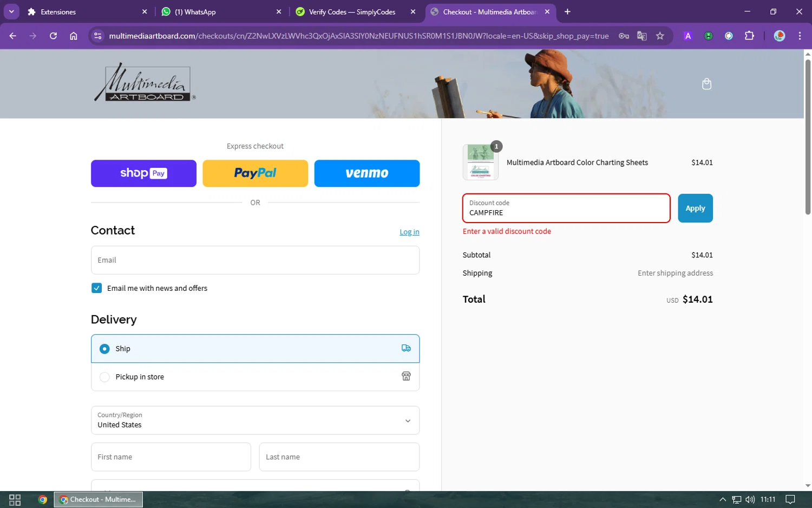812x508 pixels.
Task: Open the blue circular extension icon
Action: (729, 36)
